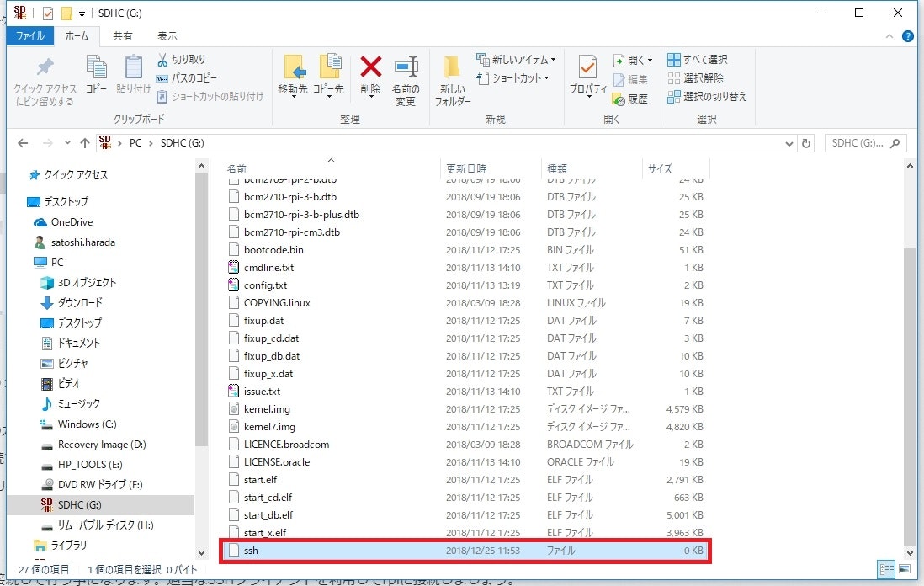Click chevron after PC in address bar
The image size is (924, 586).
click(x=151, y=143)
